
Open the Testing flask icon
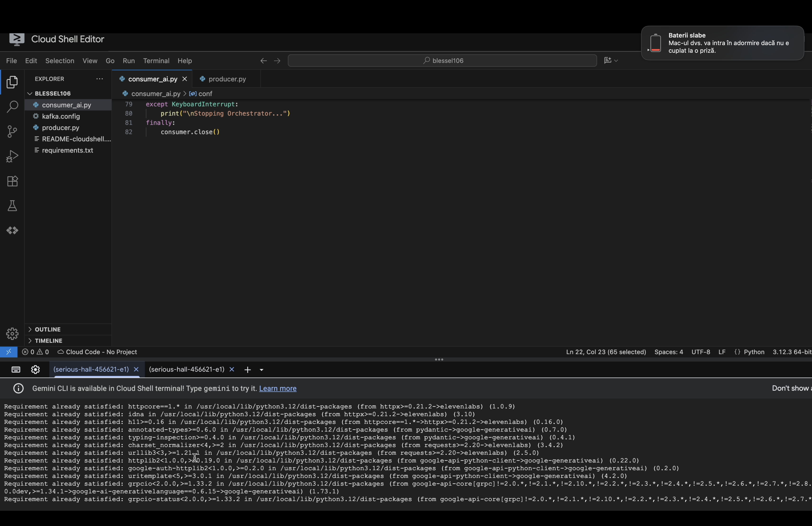(x=12, y=206)
